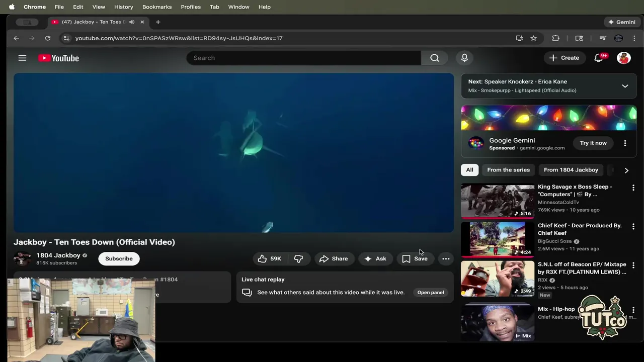Start voice search with microphone

(464, 58)
